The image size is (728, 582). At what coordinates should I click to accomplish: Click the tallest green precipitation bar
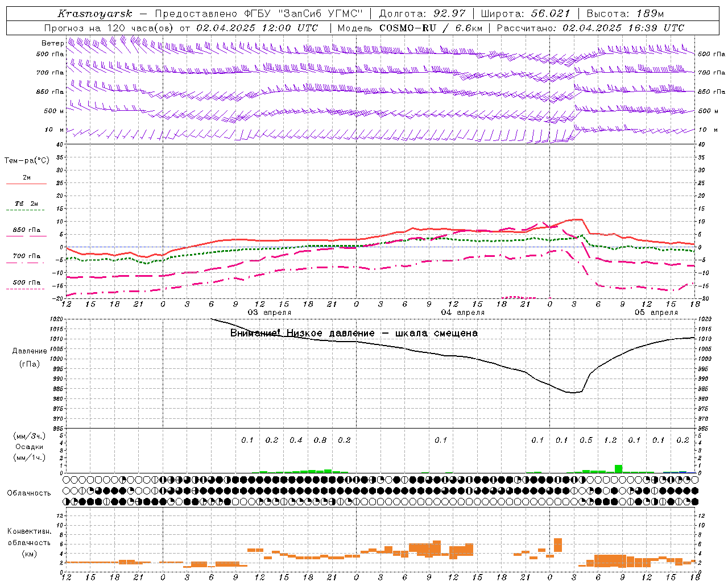coord(618,469)
